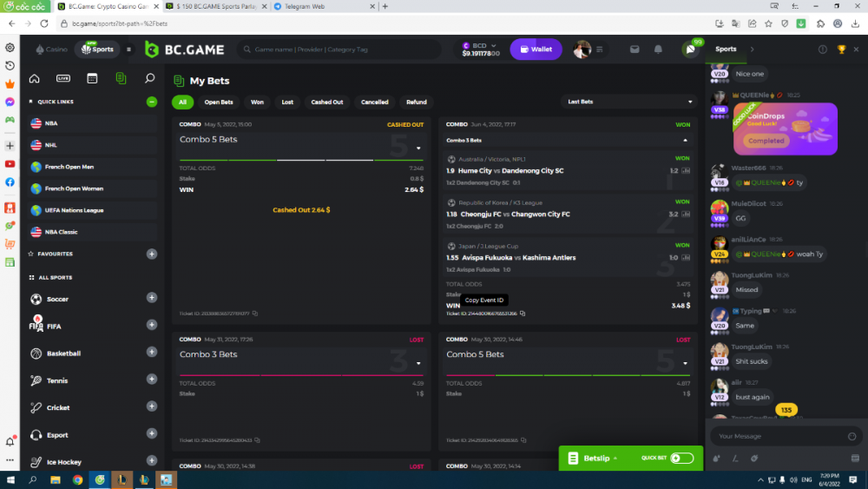Image resolution: width=868 pixels, height=489 pixels.
Task: Click the notification bell icon
Action: click(658, 50)
